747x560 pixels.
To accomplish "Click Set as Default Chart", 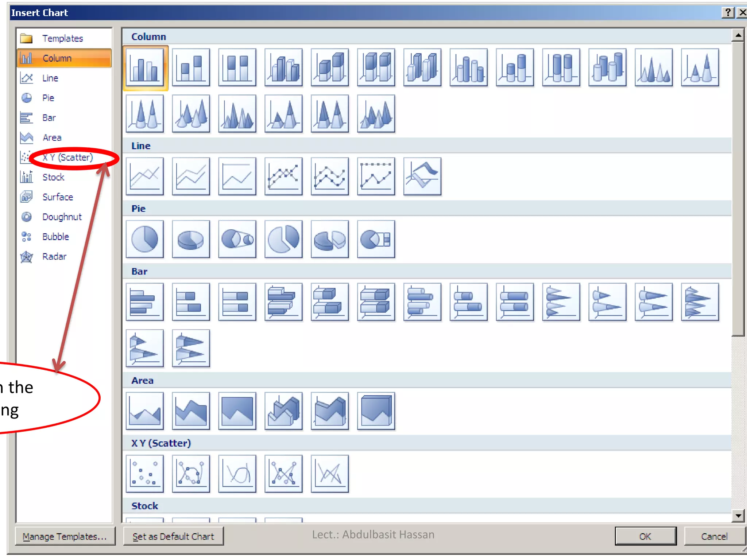I will 173,536.
